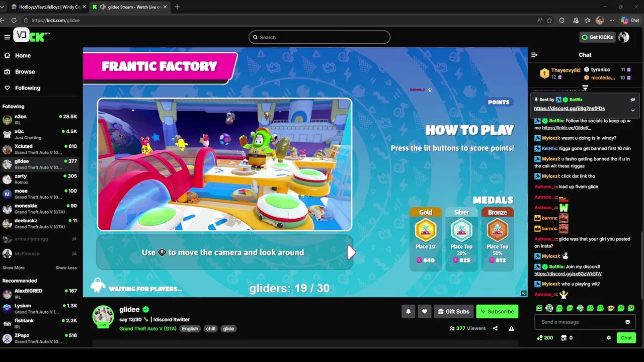Open the hamburger sidebar menu

click(7, 37)
